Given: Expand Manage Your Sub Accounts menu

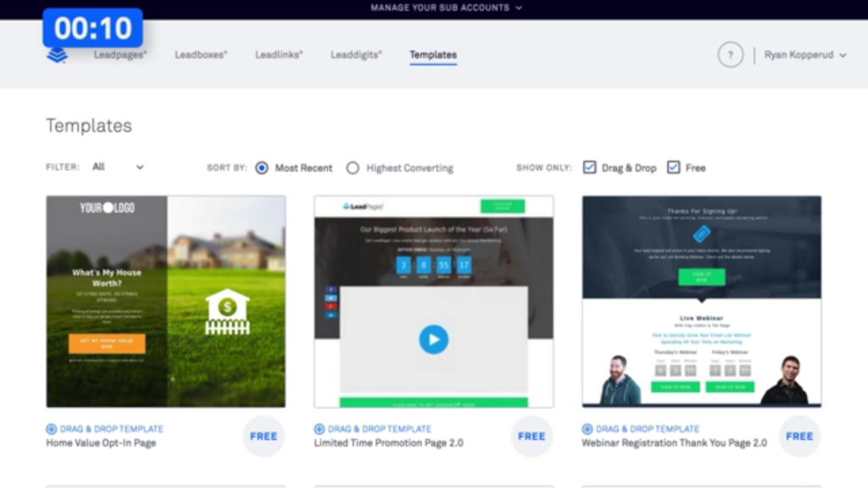Looking at the screenshot, I should click(446, 8).
